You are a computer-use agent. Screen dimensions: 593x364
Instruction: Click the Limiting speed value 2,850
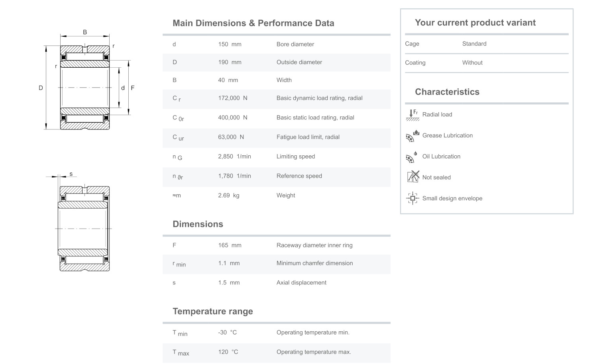coord(226,157)
